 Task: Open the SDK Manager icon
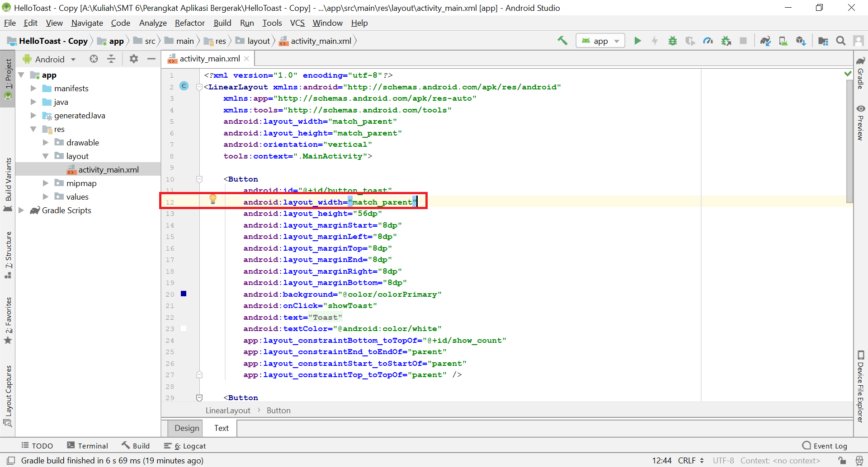point(801,41)
